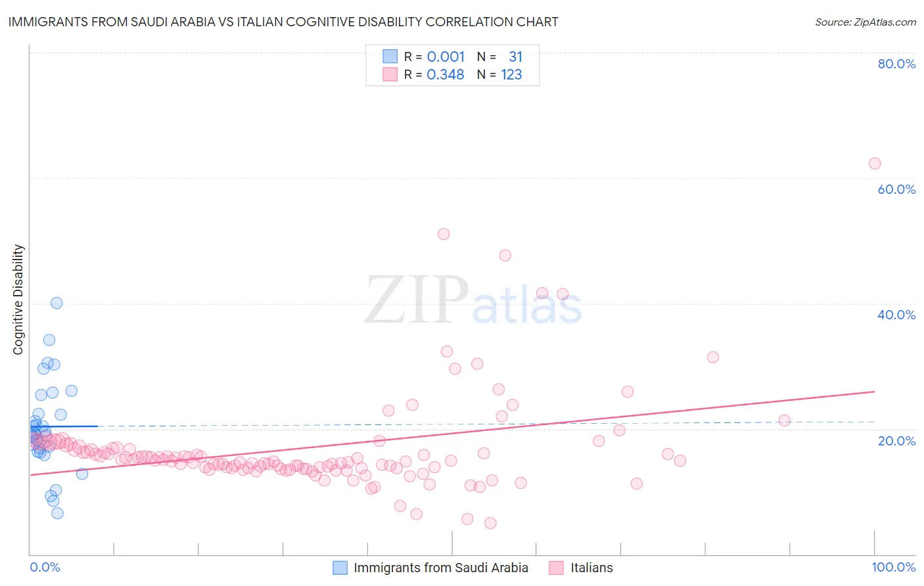Click the N = 31 sample count
The width and height of the screenshot is (924, 586).
(499, 56)
